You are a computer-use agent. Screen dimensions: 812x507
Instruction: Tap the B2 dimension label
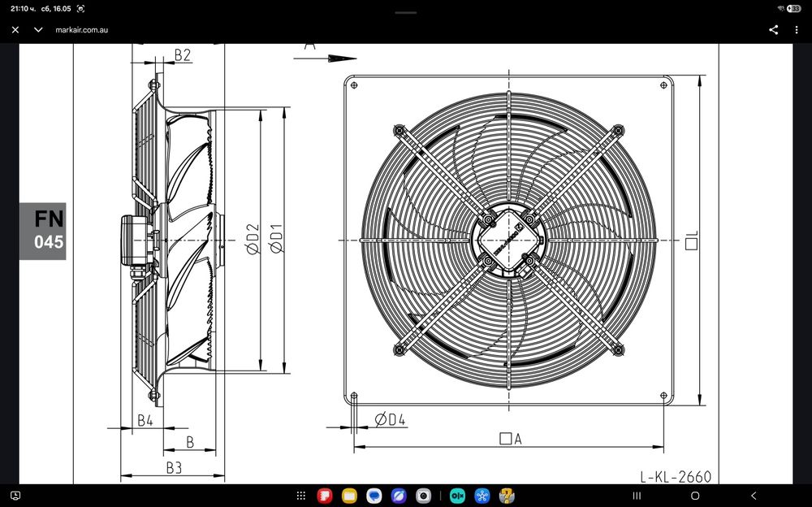pyautogui.click(x=182, y=55)
